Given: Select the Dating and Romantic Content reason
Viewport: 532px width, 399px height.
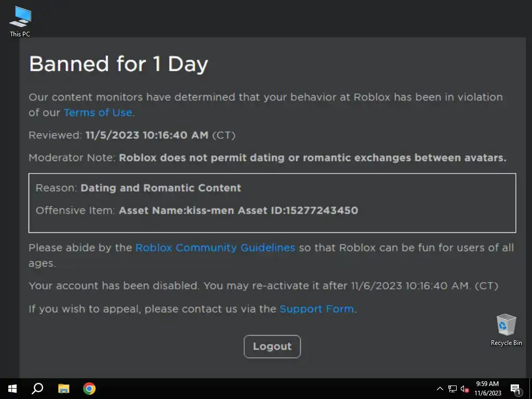Looking at the screenshot, I should click(x=161, y=188).
